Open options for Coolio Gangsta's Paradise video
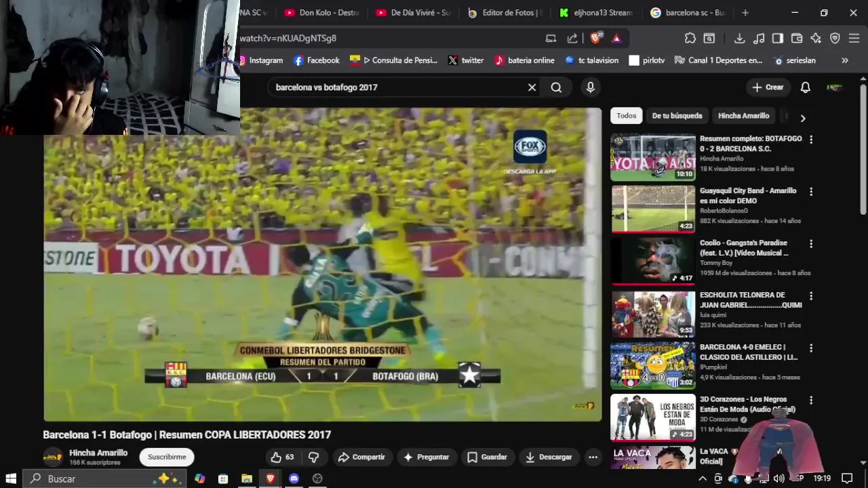 pyautogui.click(x=811, y=243)
